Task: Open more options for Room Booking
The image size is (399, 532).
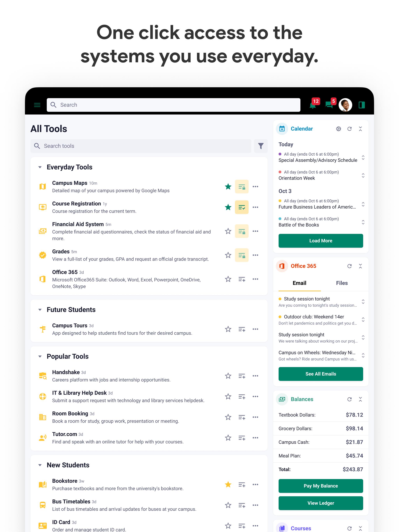Action: tap(255, 417)
